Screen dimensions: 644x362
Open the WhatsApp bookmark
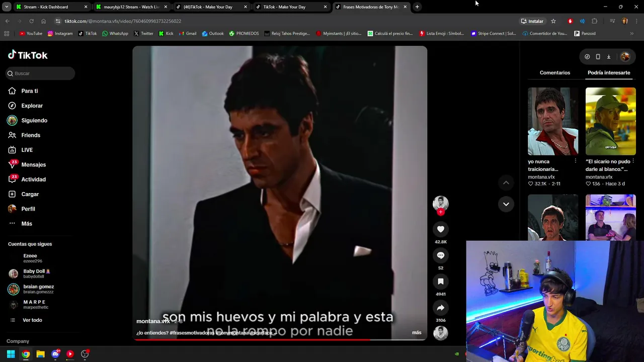(115, 34)
